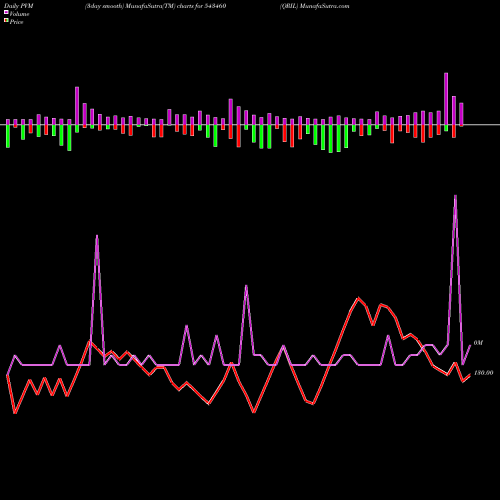The height and width of the screenshot is (500, 500).
Task: Click the tallest magenta volume bar at right
Action: point(446,99)
